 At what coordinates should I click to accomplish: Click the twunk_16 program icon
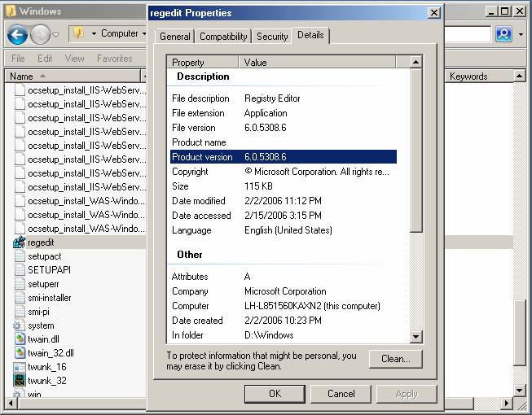pyautogui.click(x=20, y=367)
